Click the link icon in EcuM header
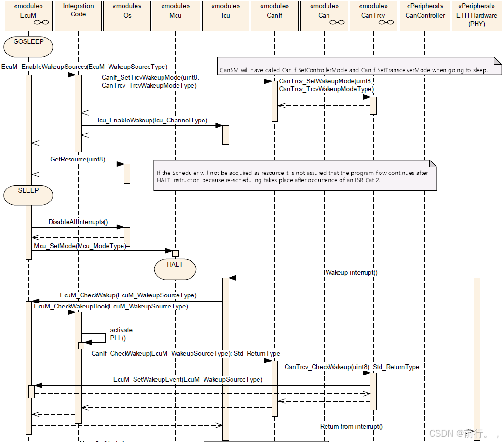 [41, 22]
